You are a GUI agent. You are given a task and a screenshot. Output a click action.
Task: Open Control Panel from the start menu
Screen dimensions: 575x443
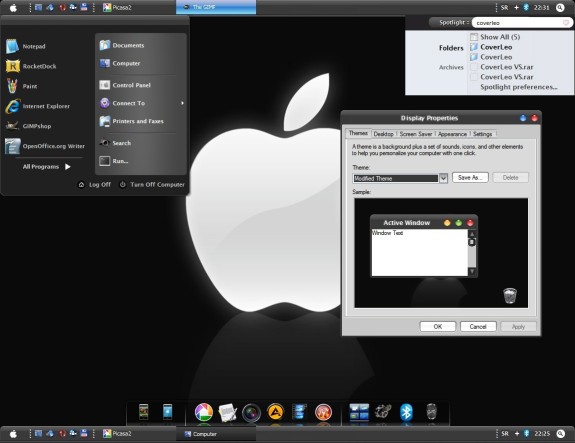click(x=125, y=85)
